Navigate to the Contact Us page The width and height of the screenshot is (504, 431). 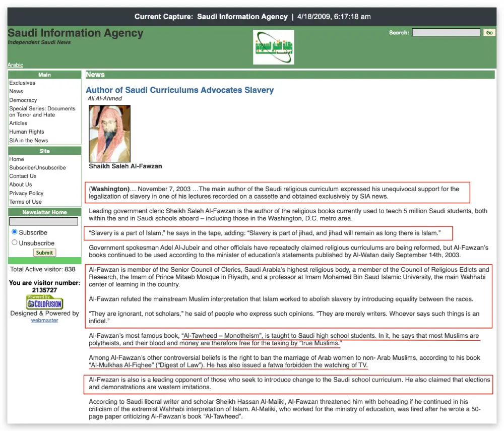click(23, 176)
